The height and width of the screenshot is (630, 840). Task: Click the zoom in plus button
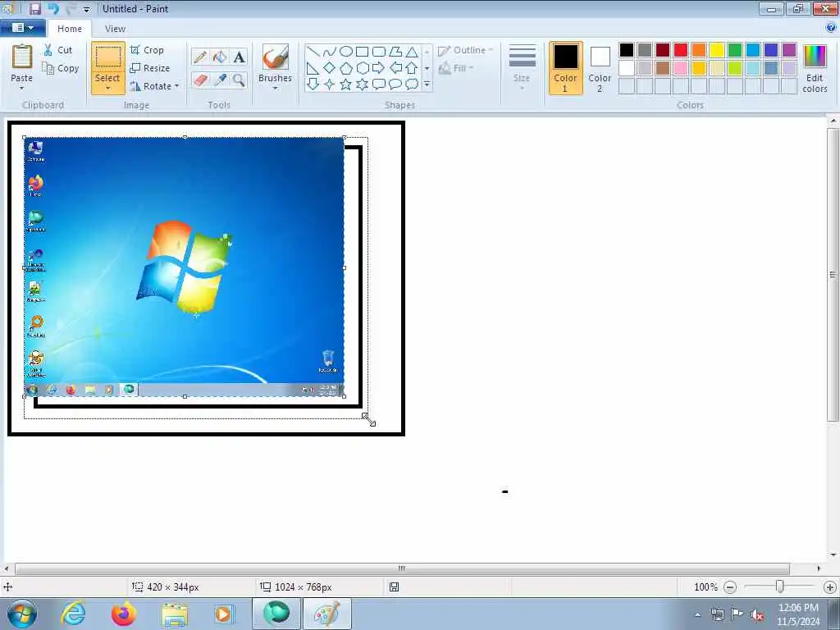tap(830, 587)
